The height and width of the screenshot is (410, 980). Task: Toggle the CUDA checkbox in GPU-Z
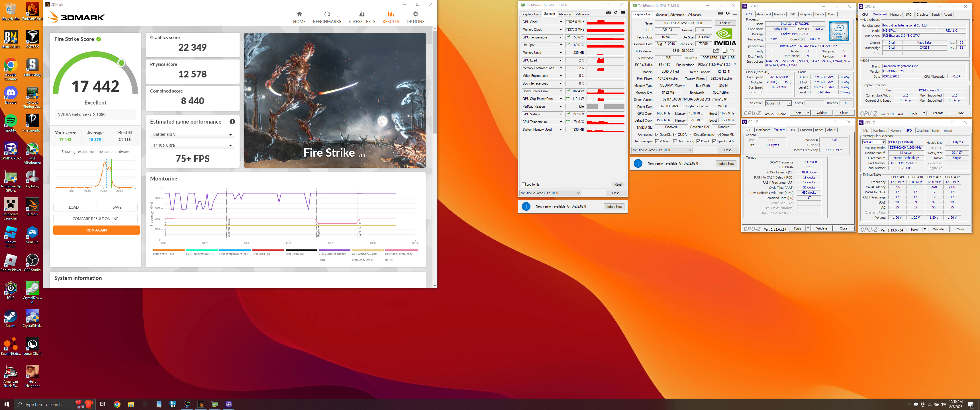click(675, 135)
